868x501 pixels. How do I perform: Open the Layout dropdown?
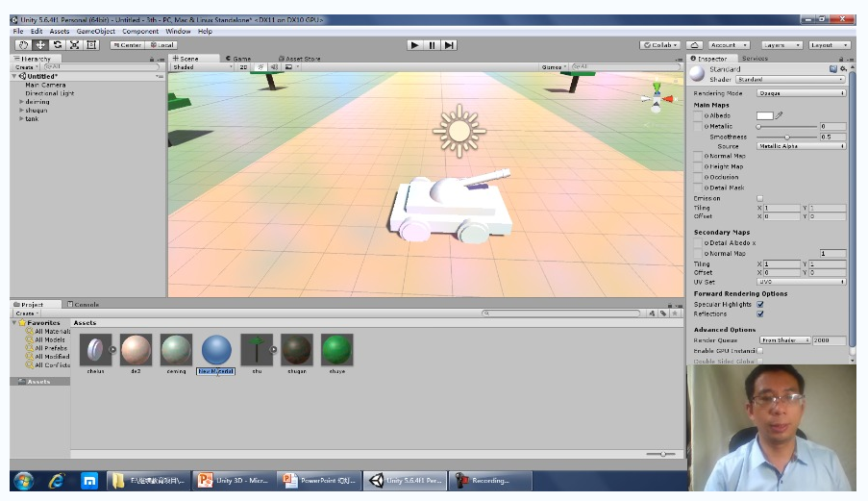(829, 45)
